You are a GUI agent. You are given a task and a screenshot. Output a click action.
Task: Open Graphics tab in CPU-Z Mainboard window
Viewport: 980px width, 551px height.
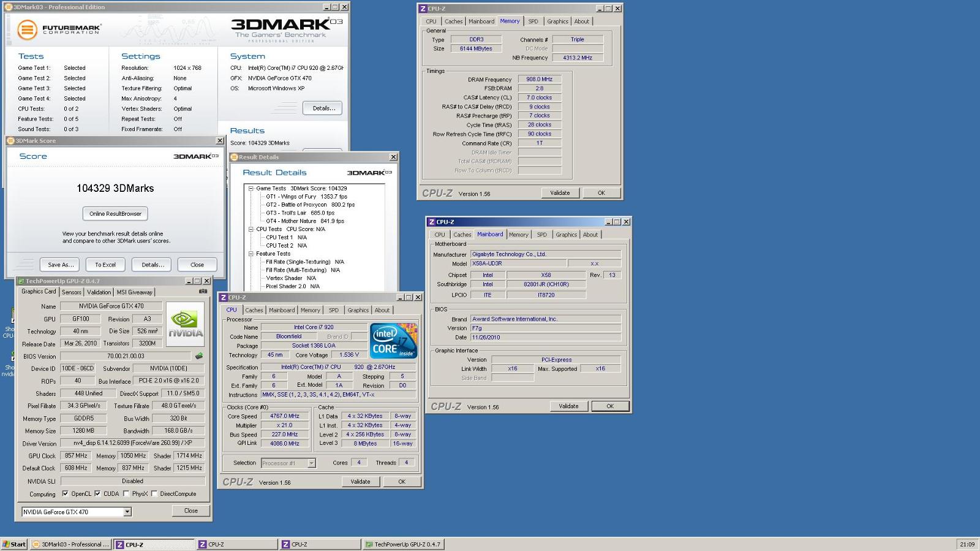coord(567,235)
